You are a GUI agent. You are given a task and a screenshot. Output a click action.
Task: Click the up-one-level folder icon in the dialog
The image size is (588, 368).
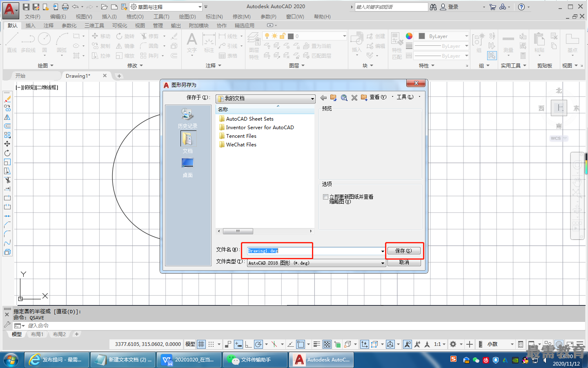point(334,98)
